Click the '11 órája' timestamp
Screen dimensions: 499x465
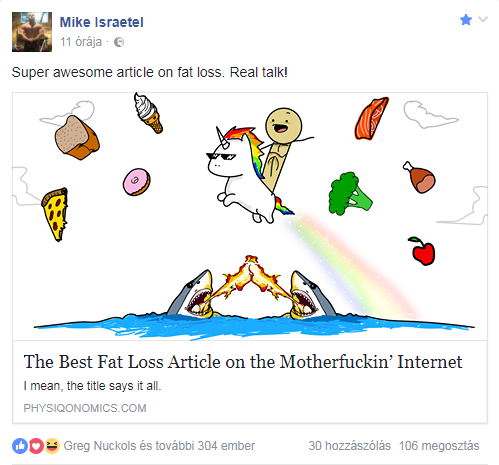click(81, 42)
